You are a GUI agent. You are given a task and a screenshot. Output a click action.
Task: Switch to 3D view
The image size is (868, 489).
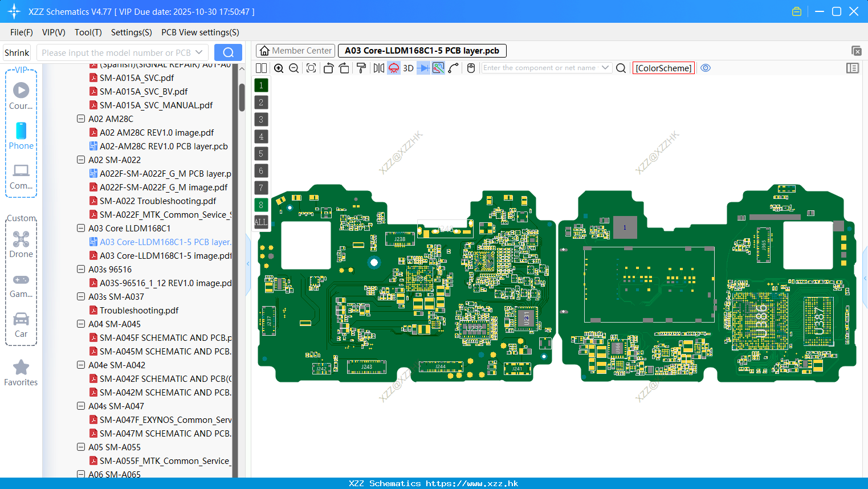tap(408, 68)
